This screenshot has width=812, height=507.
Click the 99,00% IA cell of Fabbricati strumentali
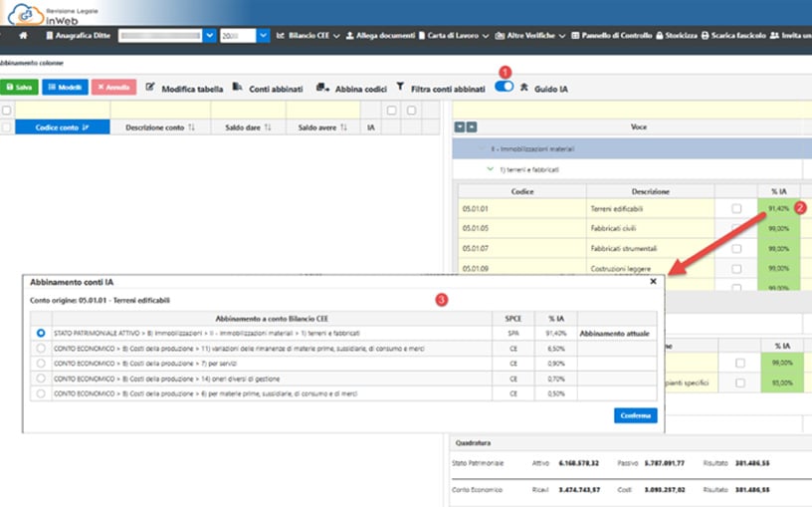point(778,248)
